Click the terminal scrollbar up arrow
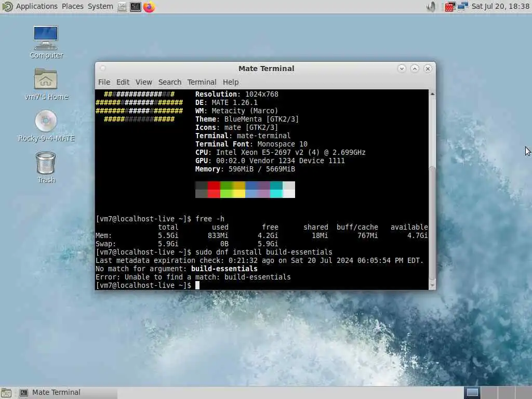The image size is (532, 399). click(432, 94)
